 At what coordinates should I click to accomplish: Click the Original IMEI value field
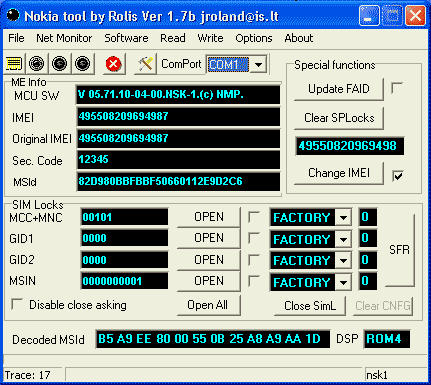(x=178, y=138)
